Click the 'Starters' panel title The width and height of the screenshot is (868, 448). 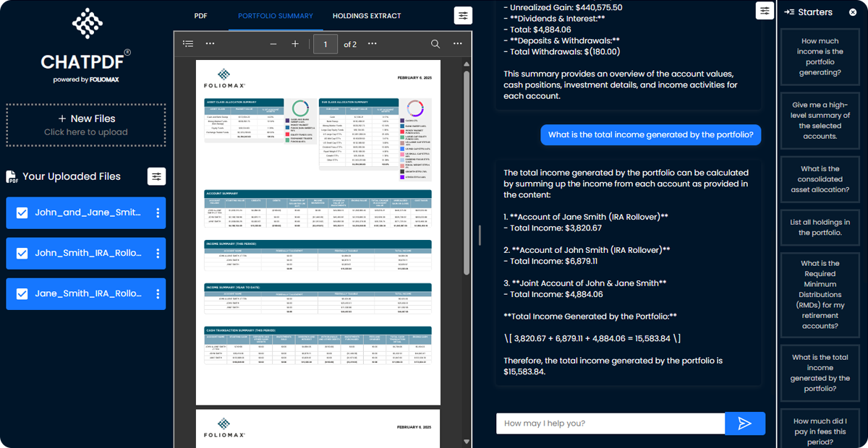[x=816, y=12]
